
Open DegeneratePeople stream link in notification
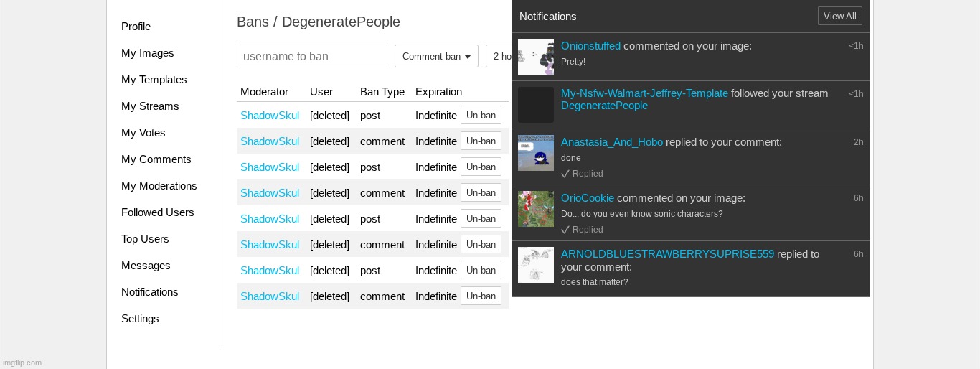pos(604,106)
